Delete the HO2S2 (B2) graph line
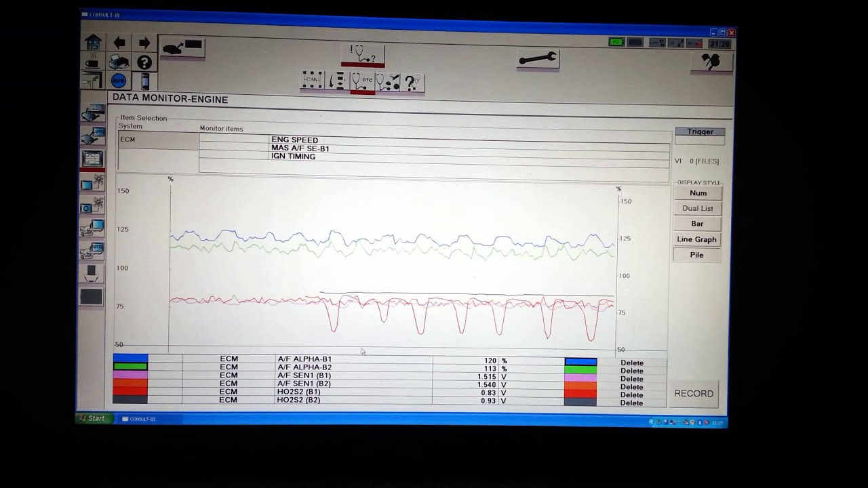Image resolution: width=868 pixels, height=488 pixels. tap(631, 403)
